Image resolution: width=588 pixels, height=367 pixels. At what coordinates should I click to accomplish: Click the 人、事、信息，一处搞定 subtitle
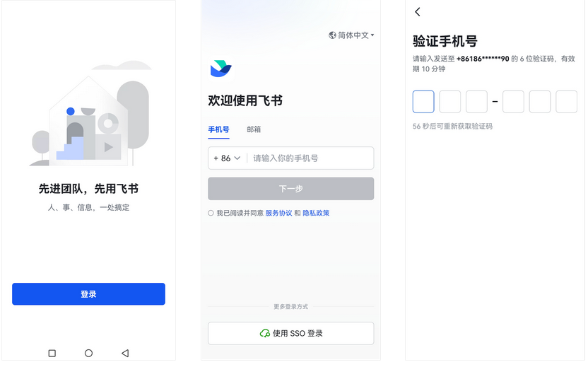tap(88, 207)
